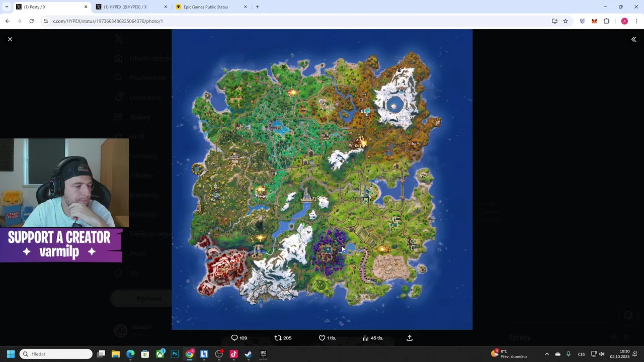Viewport: 644px width, 362px height.
Task: Open the volume speaker control
Action: pyautogui.click(x=602, y=354)
